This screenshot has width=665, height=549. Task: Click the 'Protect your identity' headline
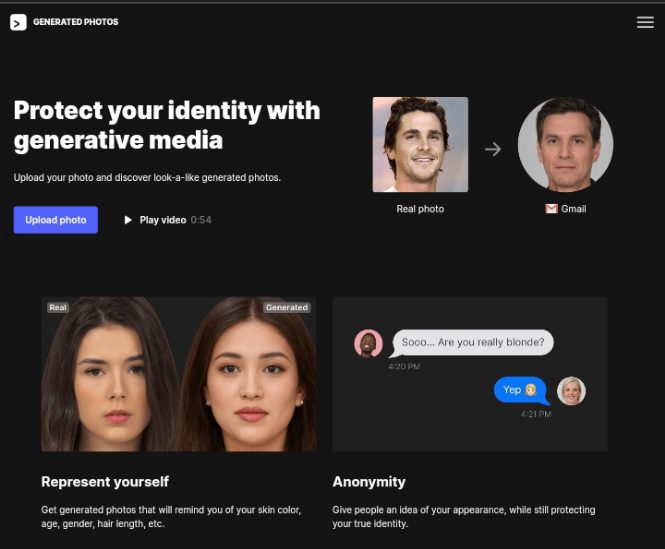point(167,125)
